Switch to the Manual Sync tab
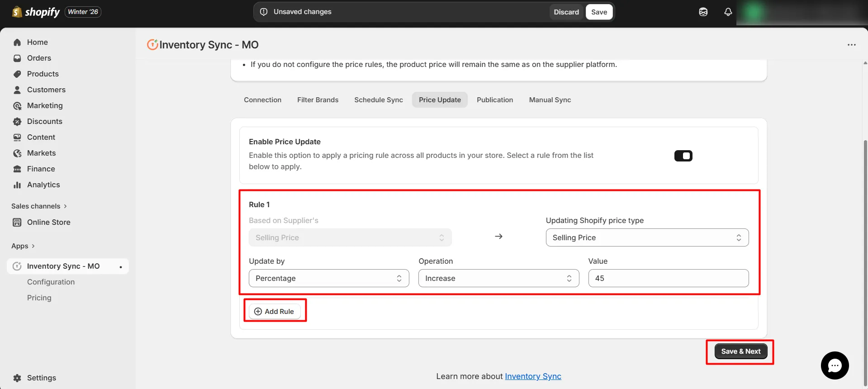The image size is (868, 389). 550,100
